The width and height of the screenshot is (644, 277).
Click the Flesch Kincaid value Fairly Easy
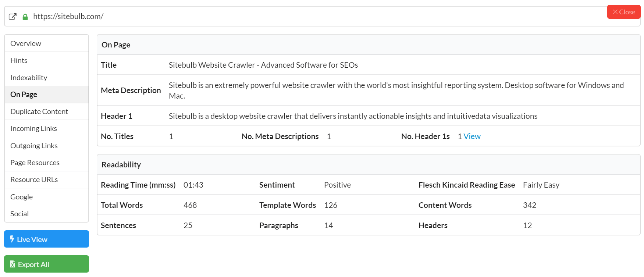coord(541,185)
